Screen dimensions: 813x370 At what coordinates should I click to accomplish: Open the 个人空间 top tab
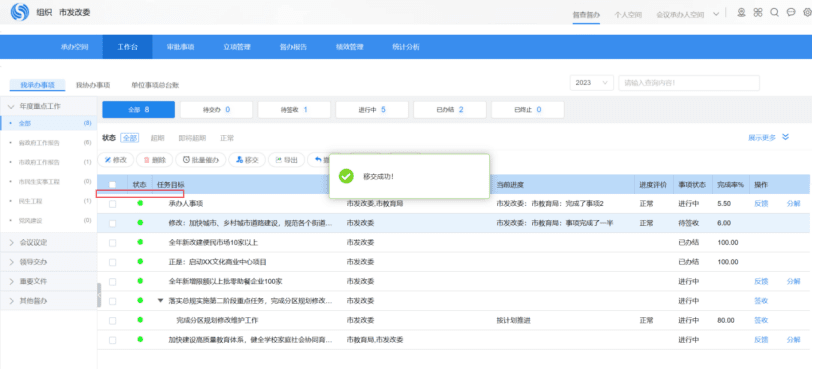point(628,15)
